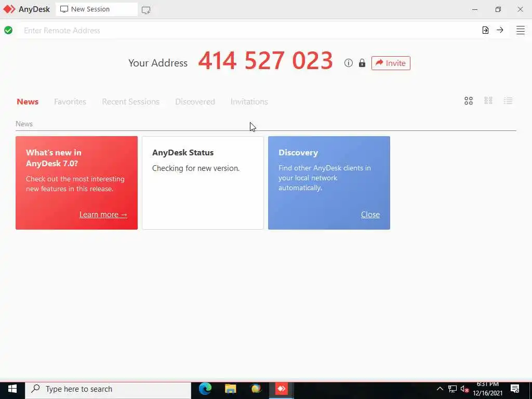
Task: Select the News tab
Action: point(28,101)
